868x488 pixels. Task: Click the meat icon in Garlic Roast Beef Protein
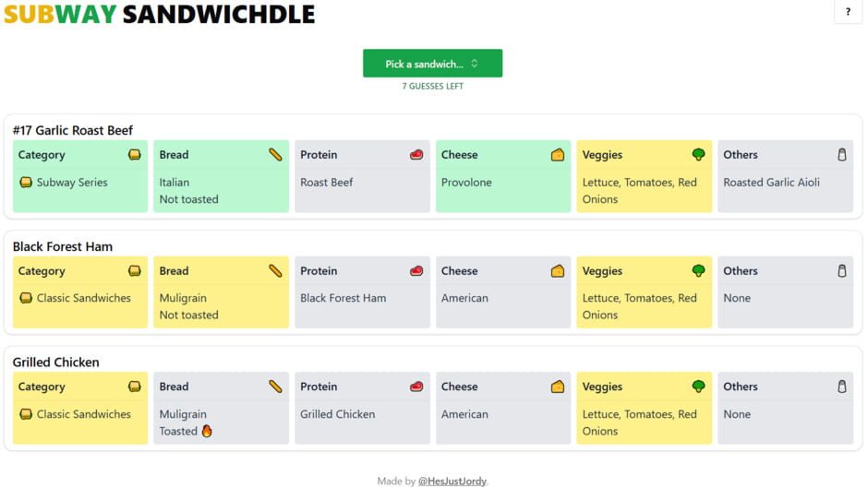coord(416,155)
